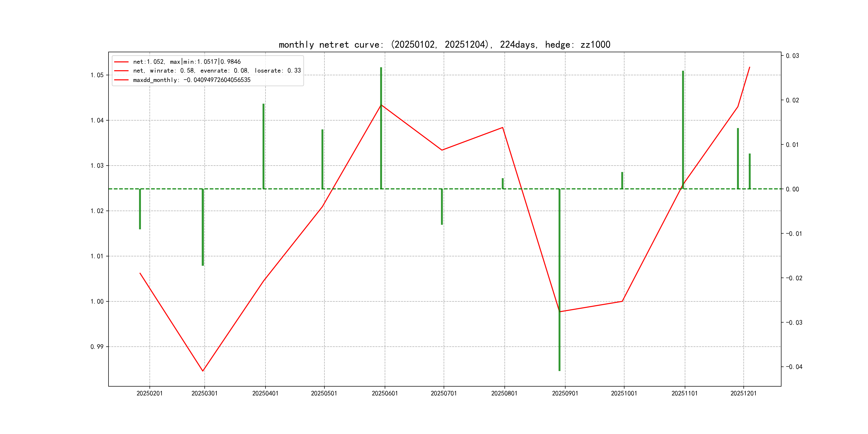868x434 pixels.
Task: Click the 20250401 x-axis label
Action: 265,393
